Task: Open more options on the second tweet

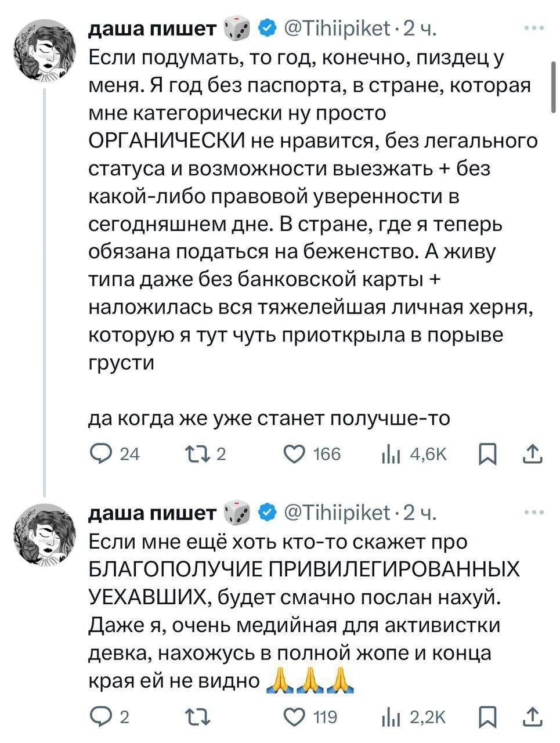Action: [x=533, y=513]
